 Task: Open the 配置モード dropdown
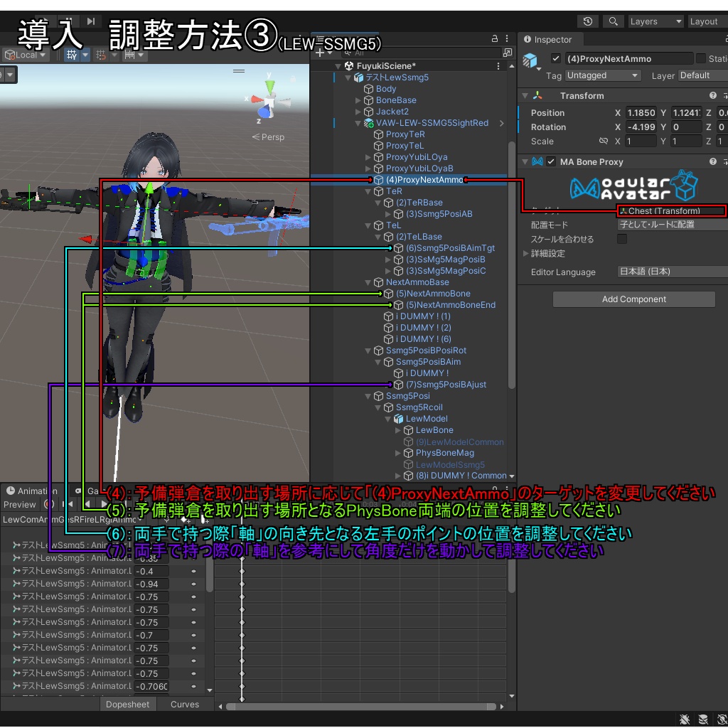pos(673,225)
